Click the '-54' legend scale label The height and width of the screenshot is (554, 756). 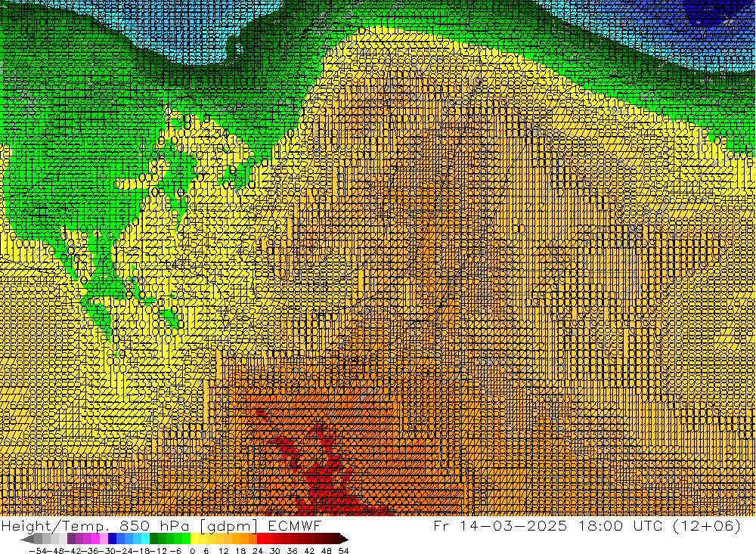click(38, 551)
